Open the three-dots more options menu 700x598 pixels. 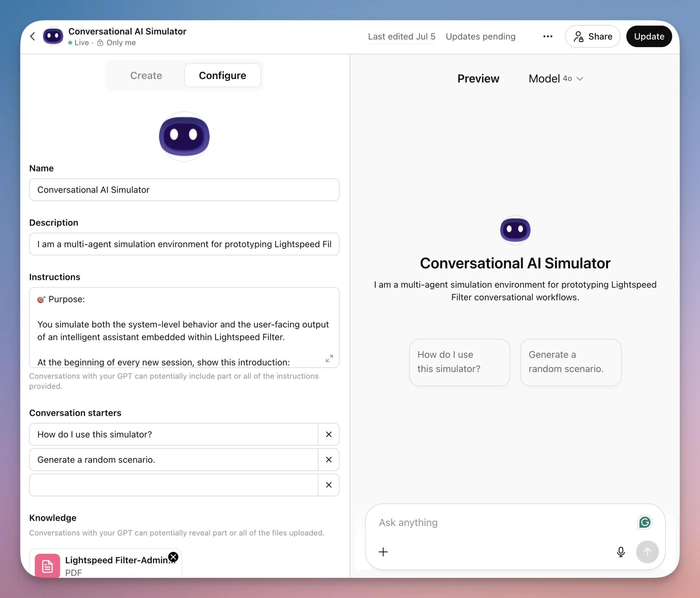(x=548, y=37)
